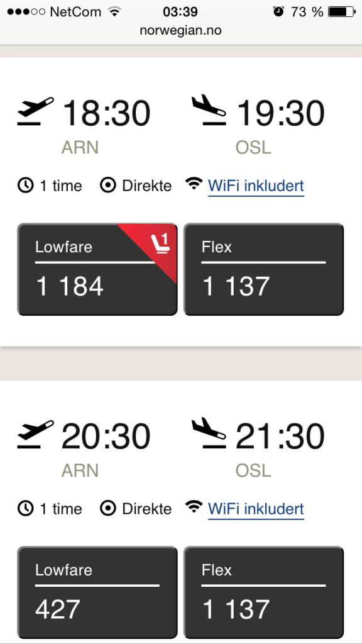Open WiFi inkludert link on 20:30 flight

(x=256, y=509)
